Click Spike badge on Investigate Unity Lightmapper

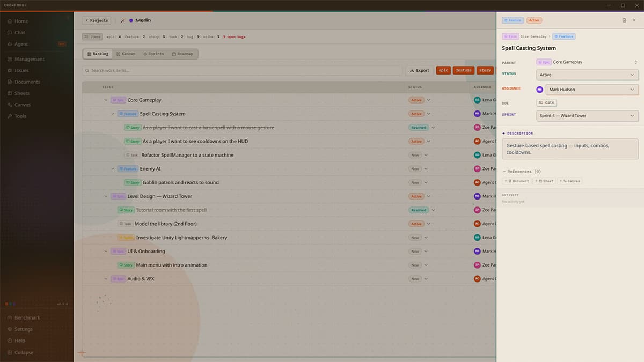[126, 238]
